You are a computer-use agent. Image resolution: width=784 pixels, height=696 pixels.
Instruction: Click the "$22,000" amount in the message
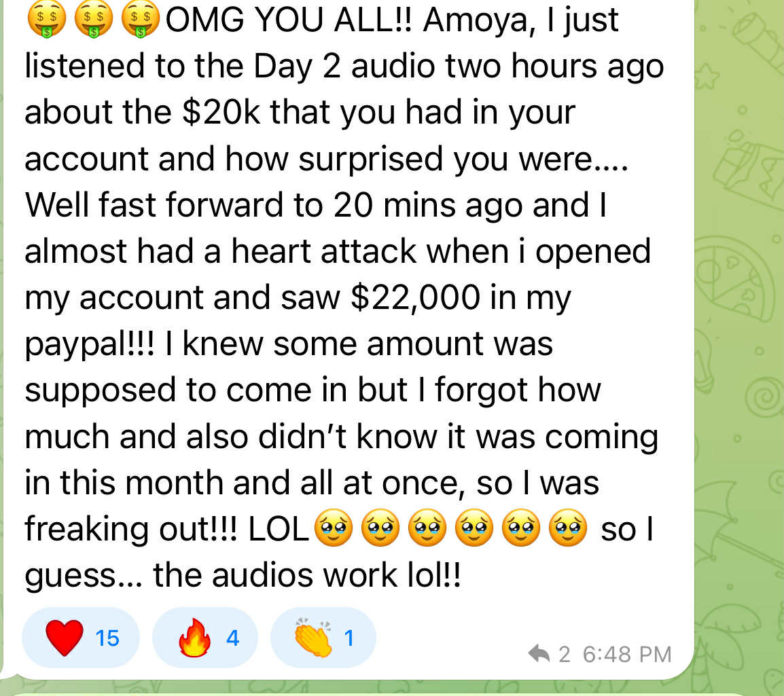(x=416, y=297)
